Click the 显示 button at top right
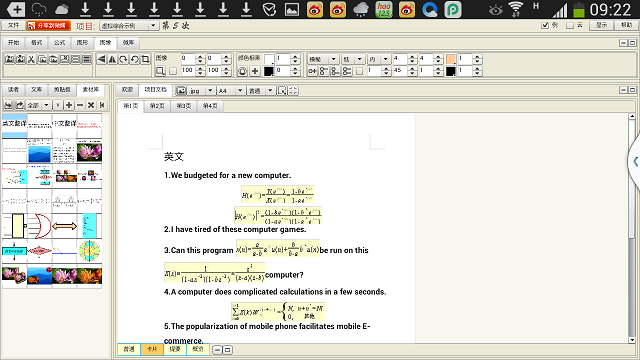The height and width of the screenshot is (360, 640). tap(602, 25)
